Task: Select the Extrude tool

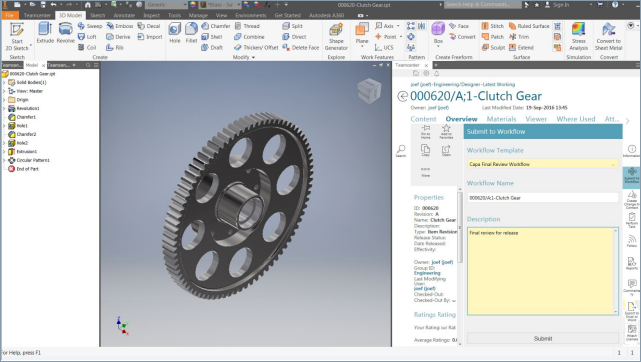Action: 45,33
